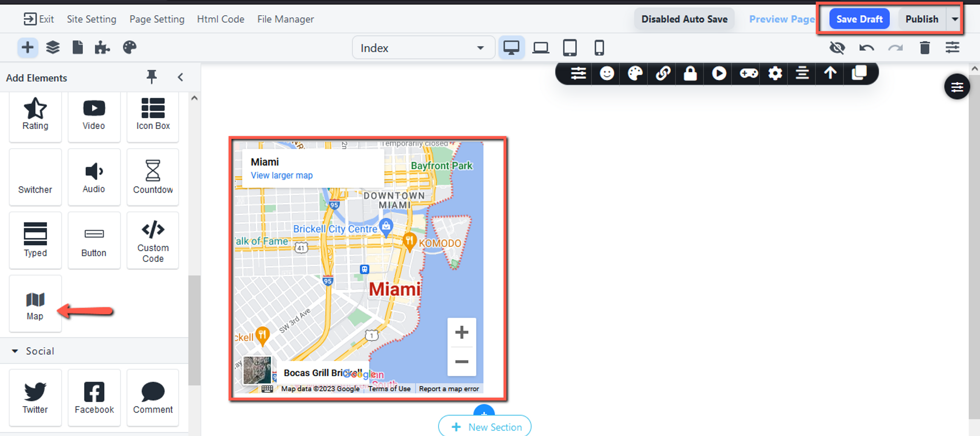The width and height of the screenshot is (980, 436).
Task: Click the Save Draft button
Action: [859, 19]
